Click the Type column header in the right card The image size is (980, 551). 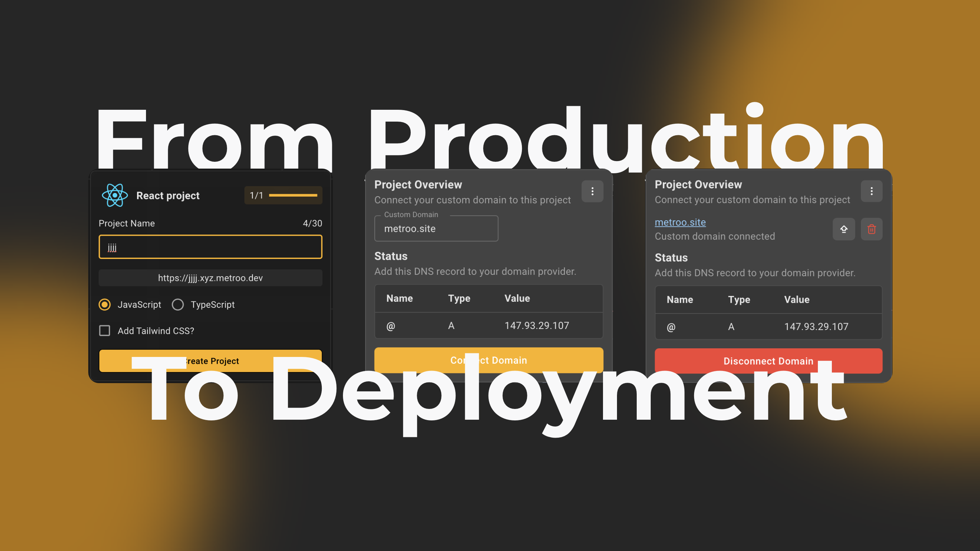click(739, 300)
